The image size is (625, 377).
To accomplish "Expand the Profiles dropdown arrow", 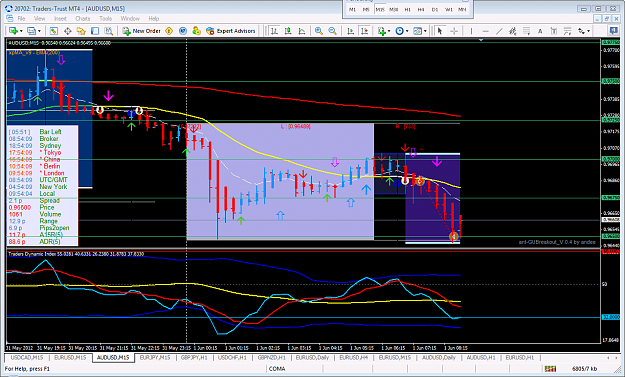I will pyautogui.click(x=39, y=31).
